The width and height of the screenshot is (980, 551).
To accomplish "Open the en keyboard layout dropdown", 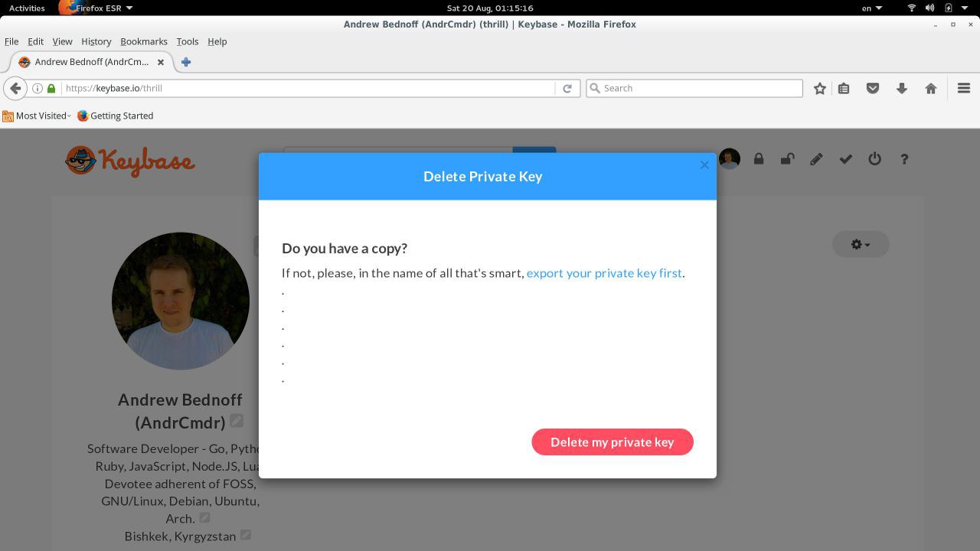I will click(872, 8).
